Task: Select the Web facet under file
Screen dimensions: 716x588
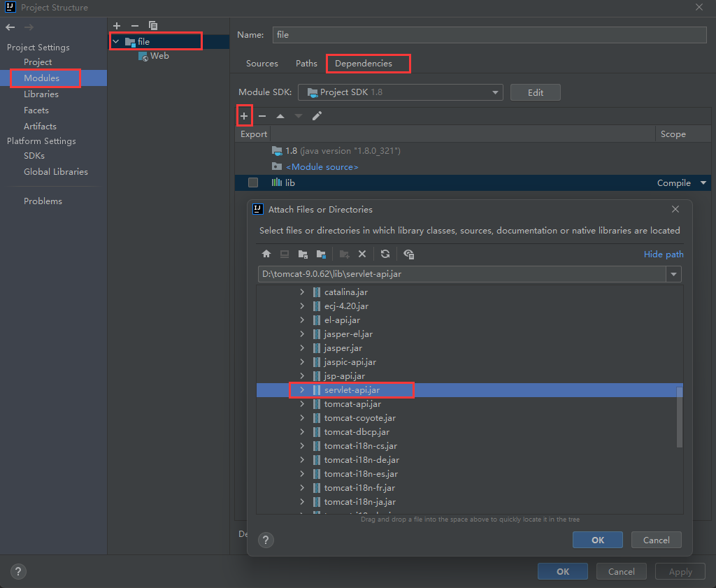Action: click(154, 56)
